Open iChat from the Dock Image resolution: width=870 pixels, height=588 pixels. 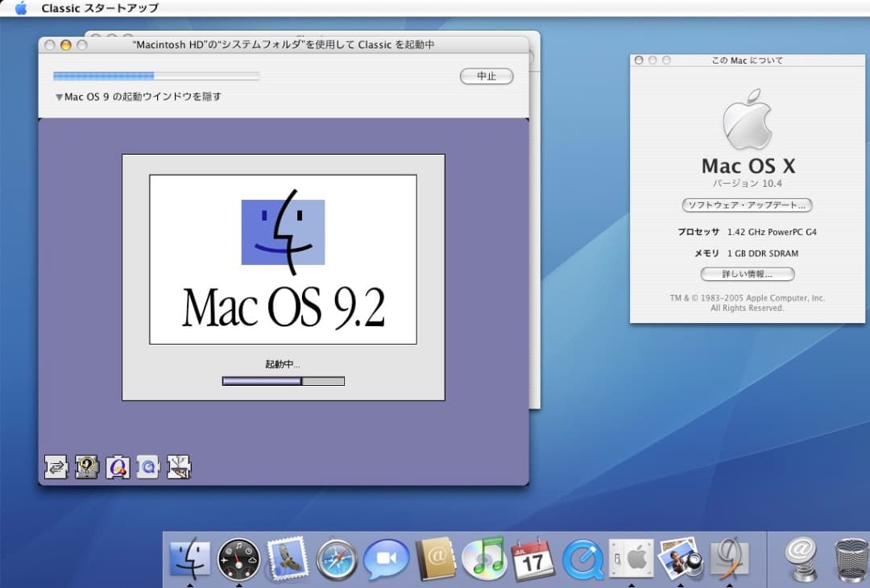point(386,559)
